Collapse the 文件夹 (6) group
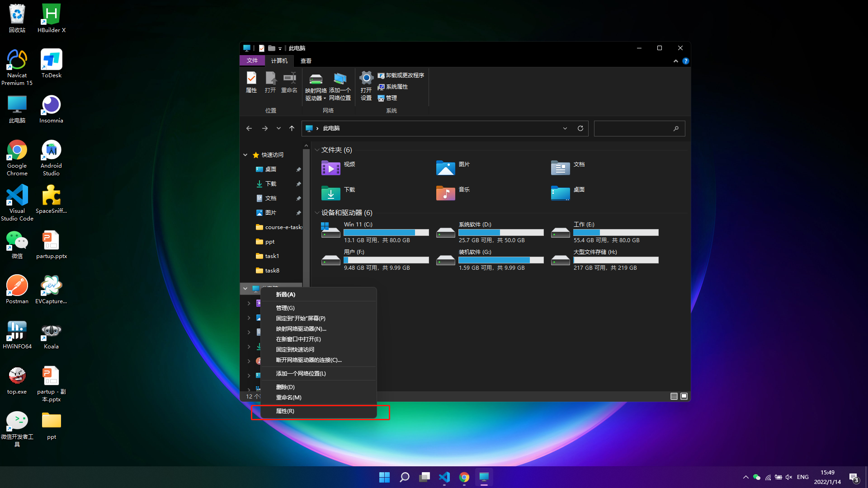868x488 pixels. point(317,150)
